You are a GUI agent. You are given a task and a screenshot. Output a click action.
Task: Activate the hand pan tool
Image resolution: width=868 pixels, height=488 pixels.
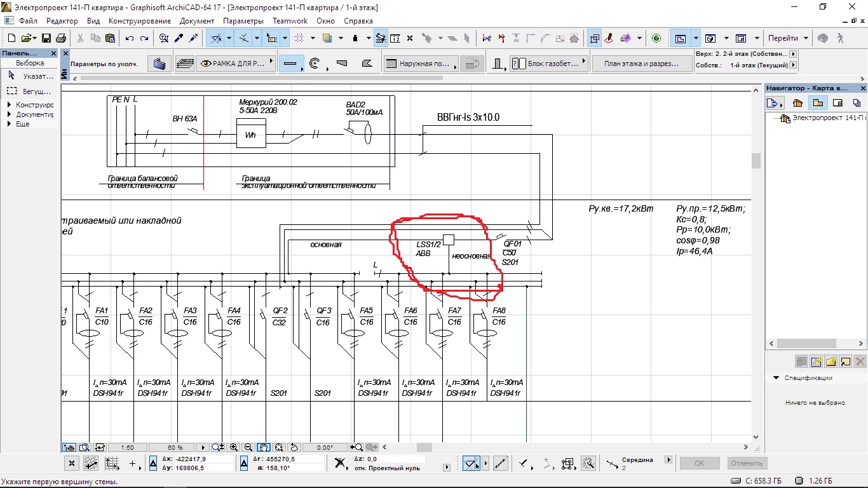[x=264, y=447]
